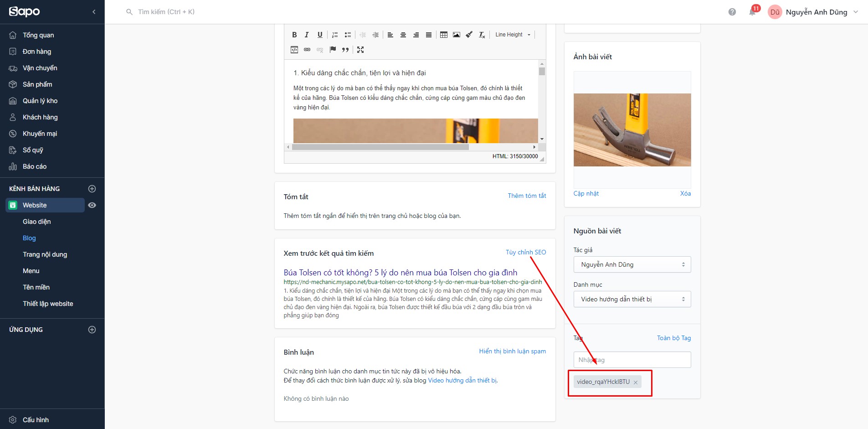Screen dimensions: 868x429
Task: Insert an image into the article
Action: [x=457, y=35]
